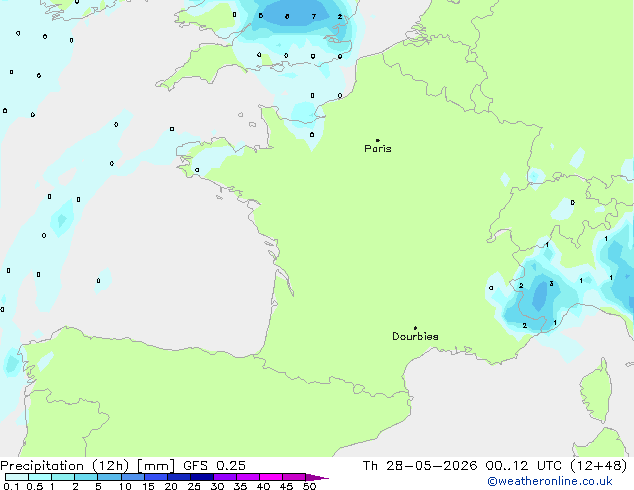Click the precipitation value '3' over southeast France

pyautogui.click(x=552, y=284)
